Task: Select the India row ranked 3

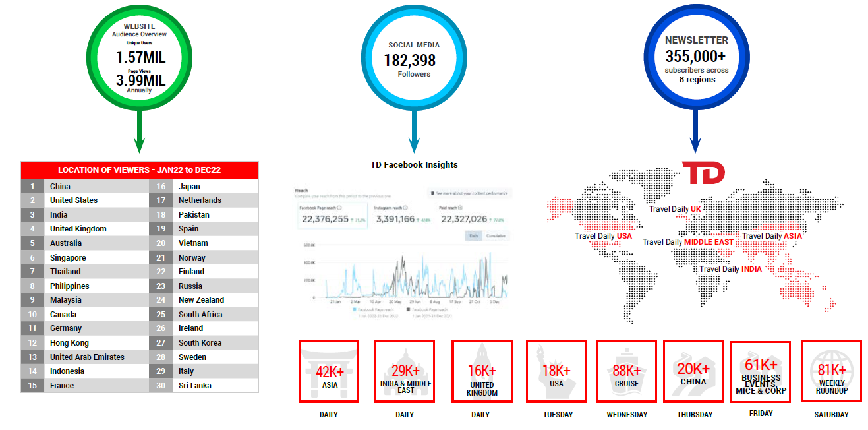Action: pos(86,215)
